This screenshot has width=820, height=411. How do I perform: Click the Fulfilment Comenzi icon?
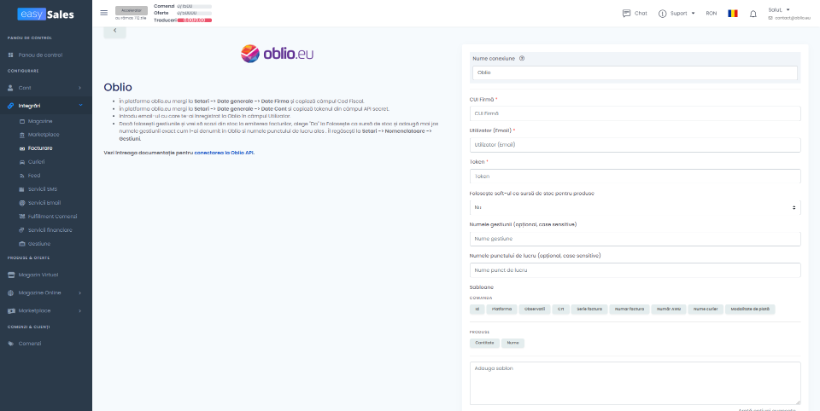coord(22,216)
